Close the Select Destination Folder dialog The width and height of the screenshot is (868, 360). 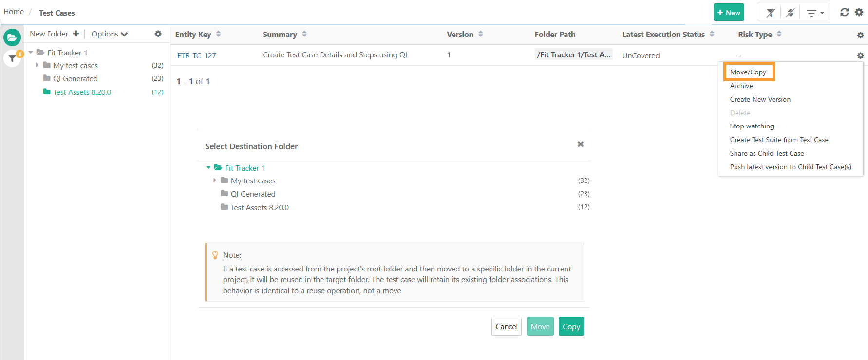580,144
